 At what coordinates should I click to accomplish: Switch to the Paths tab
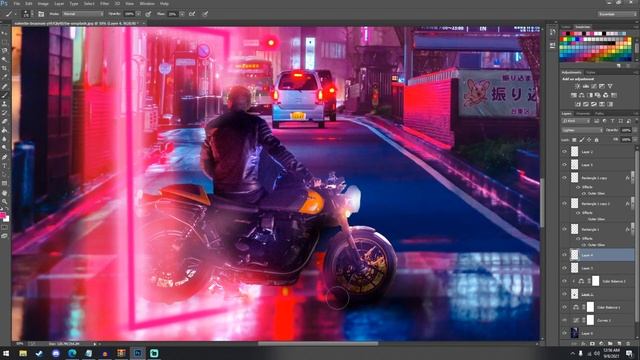599,113
